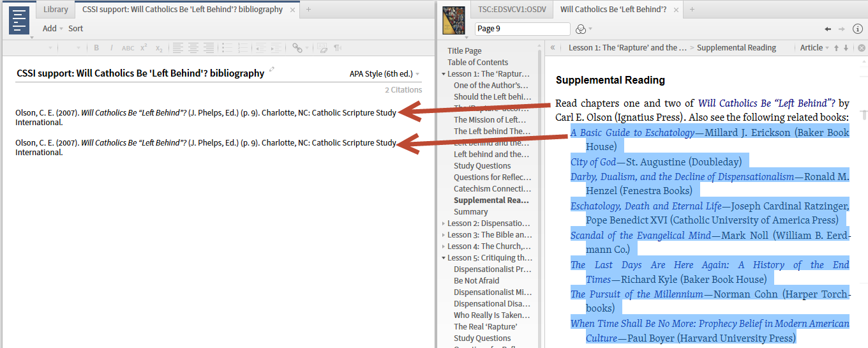
Task: Select Will Catholics Be 'Left Behind'? tab
Action: 613,10
